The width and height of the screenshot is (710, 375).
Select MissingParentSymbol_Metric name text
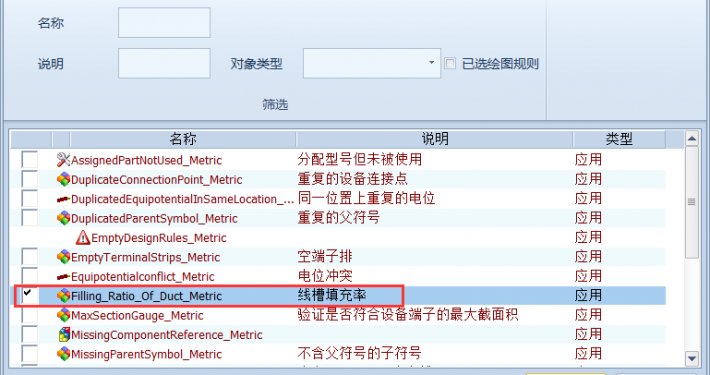coord(146,354)
